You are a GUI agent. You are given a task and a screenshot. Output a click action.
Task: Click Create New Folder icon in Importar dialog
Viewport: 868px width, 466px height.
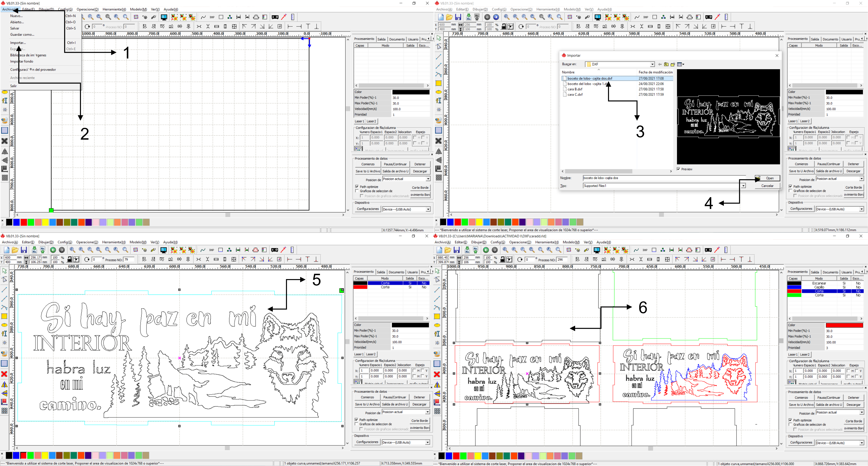pyautogui.click(x=673, y=64)
